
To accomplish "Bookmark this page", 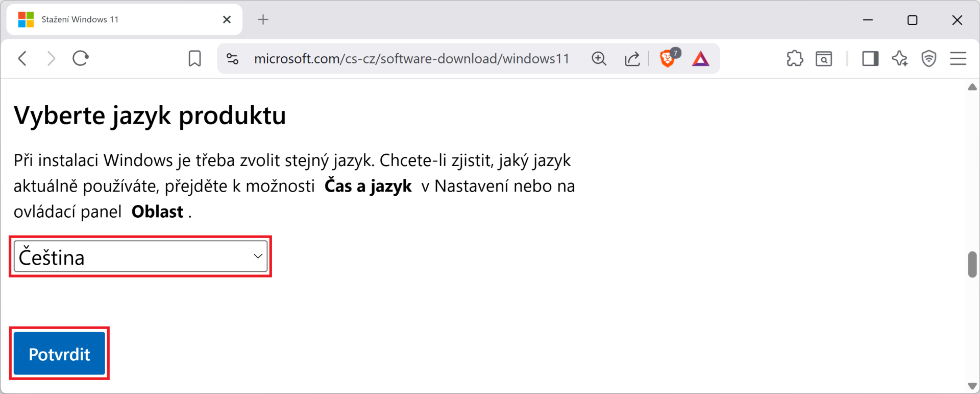I will point(194,58).
